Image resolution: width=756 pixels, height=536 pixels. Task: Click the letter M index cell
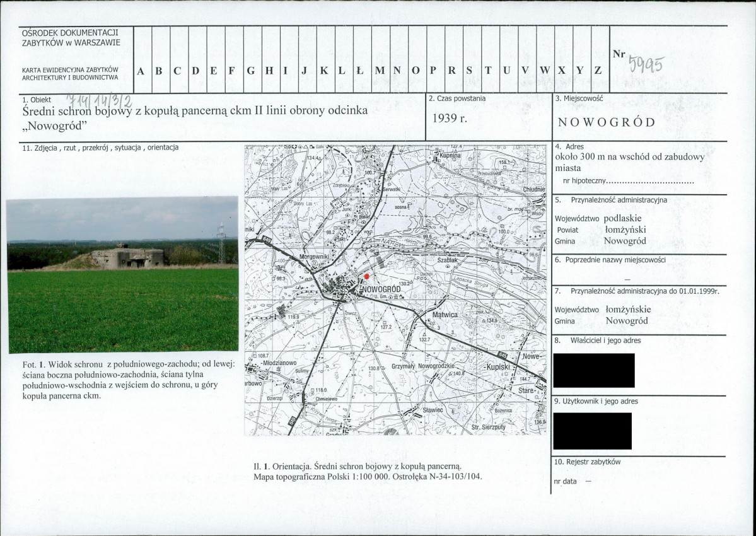click(x=381, y=59)
